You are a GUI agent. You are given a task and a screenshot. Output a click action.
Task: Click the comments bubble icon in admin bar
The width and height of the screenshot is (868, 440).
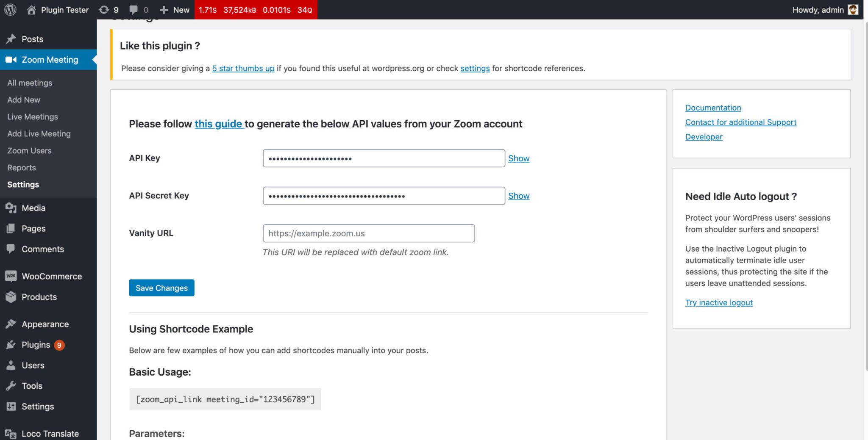point(134,10)
